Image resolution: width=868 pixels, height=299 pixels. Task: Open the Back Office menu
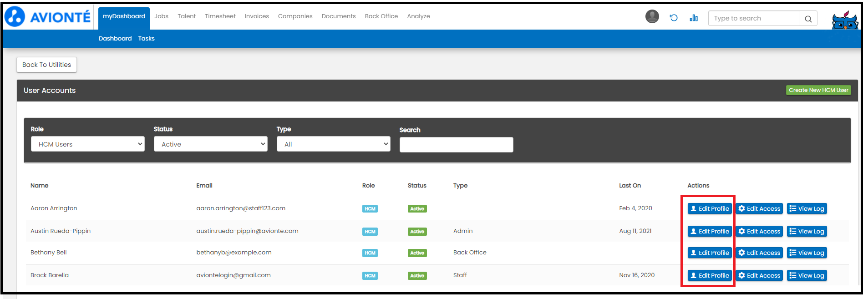[381, 16]
